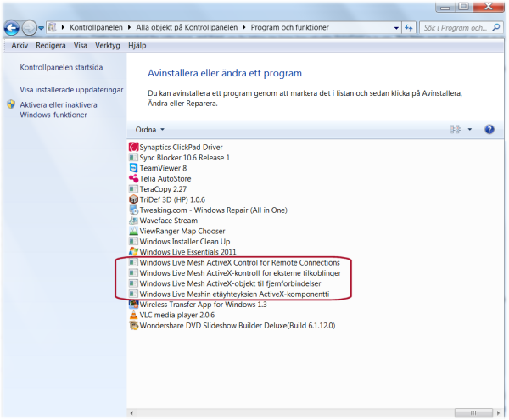Click the change view icon

coord(456,130)
